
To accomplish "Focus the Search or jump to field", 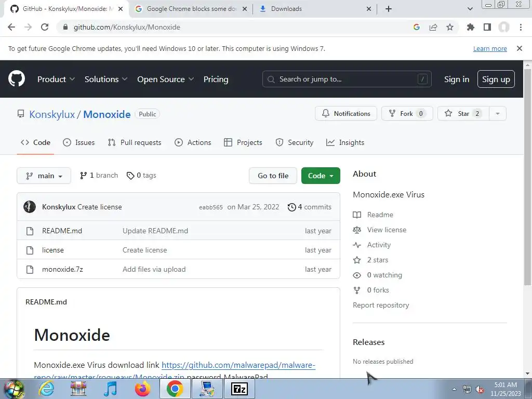I will [347, 79].
